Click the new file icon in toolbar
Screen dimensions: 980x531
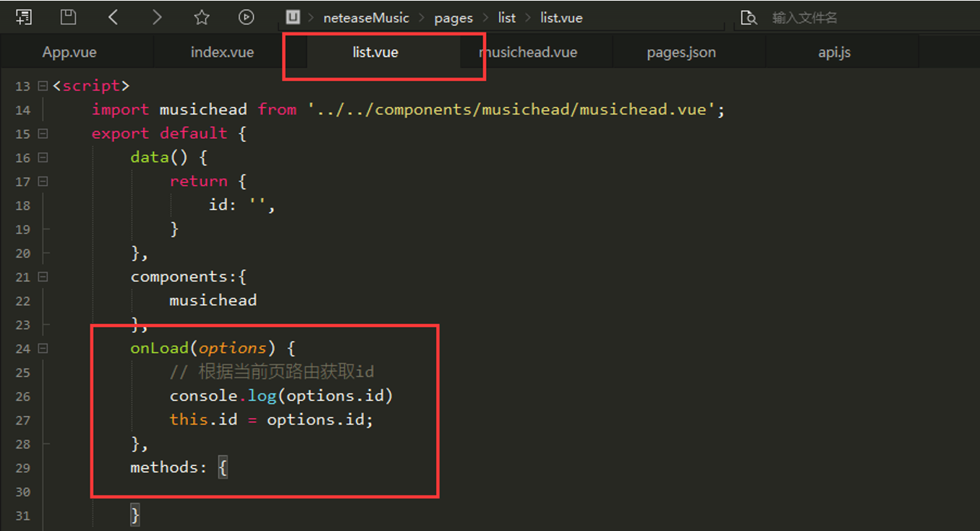pos(24,17)
